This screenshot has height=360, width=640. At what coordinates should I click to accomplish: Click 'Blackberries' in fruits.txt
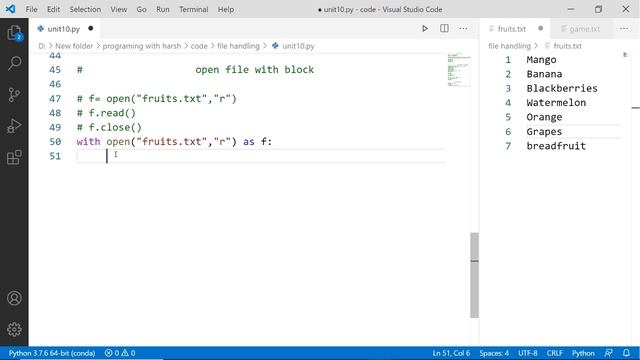(562, 89)
